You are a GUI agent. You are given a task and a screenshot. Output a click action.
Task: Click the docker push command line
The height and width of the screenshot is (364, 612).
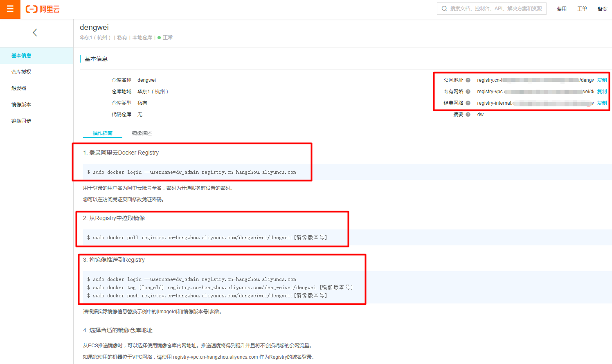[207, 296]
